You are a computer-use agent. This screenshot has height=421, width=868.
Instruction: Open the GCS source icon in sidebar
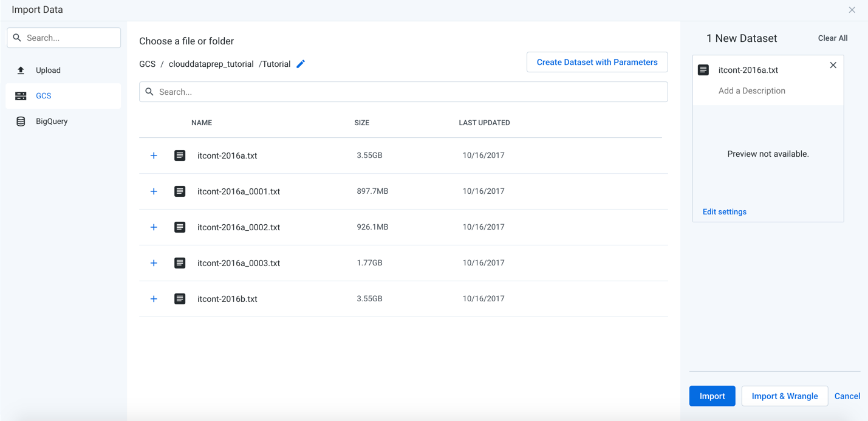pyautogui.click(x=21, y=95)
